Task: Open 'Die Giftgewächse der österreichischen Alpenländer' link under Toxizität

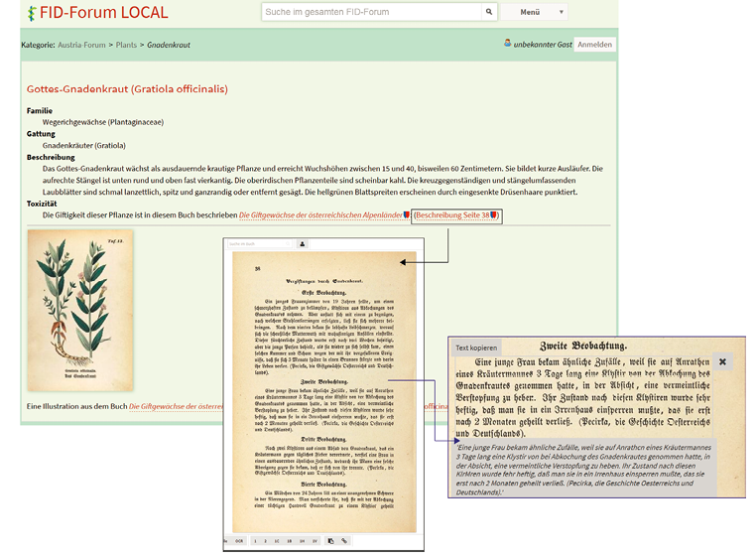Action: click(320, 215)
